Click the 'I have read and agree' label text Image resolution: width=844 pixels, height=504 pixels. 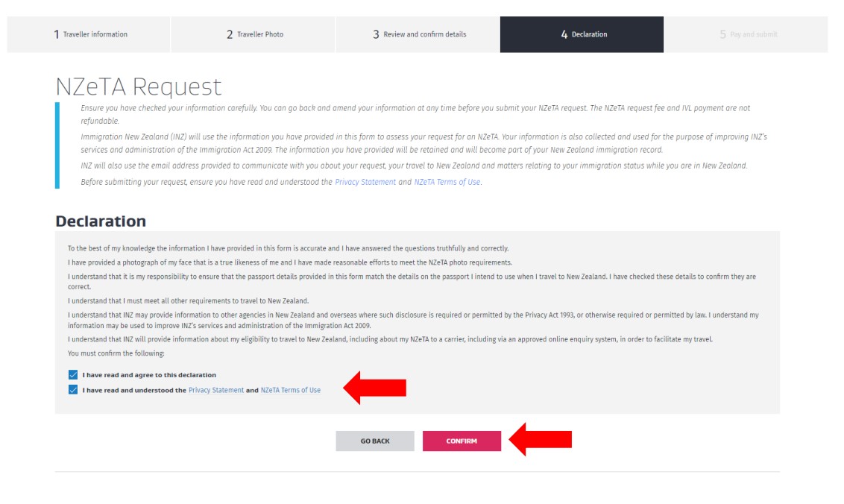(x=149, y=375)
